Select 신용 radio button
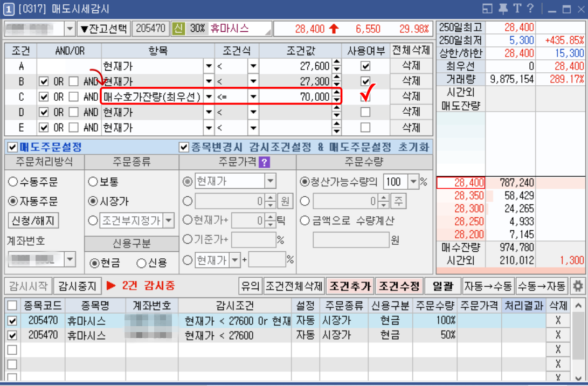 click(x=141, y=263)
